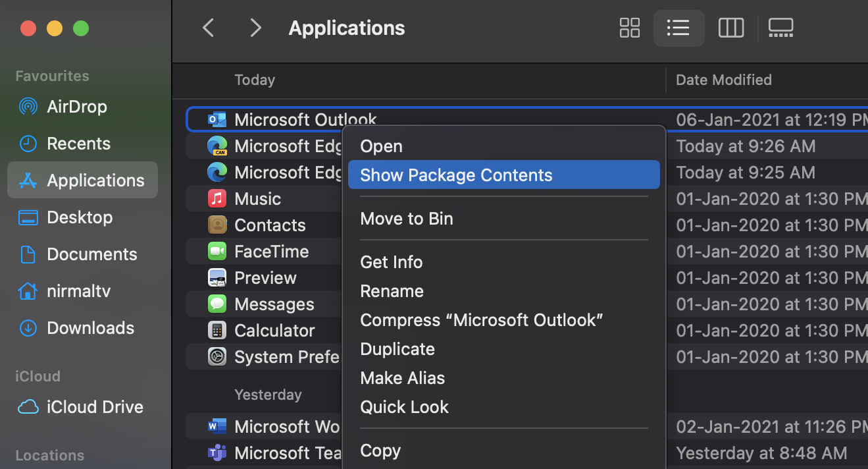Switch Finder to gallery view
868x469 pixels.
tap(780, 28)
